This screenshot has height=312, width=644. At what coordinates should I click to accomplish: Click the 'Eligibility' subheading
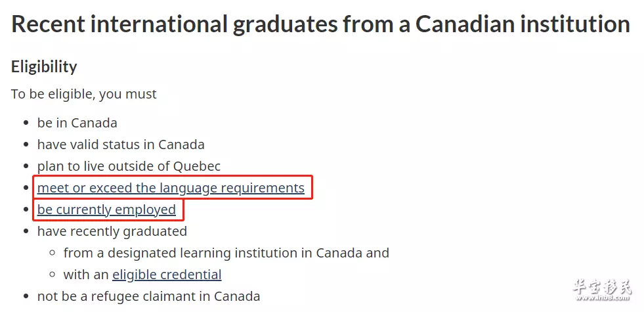44,66
